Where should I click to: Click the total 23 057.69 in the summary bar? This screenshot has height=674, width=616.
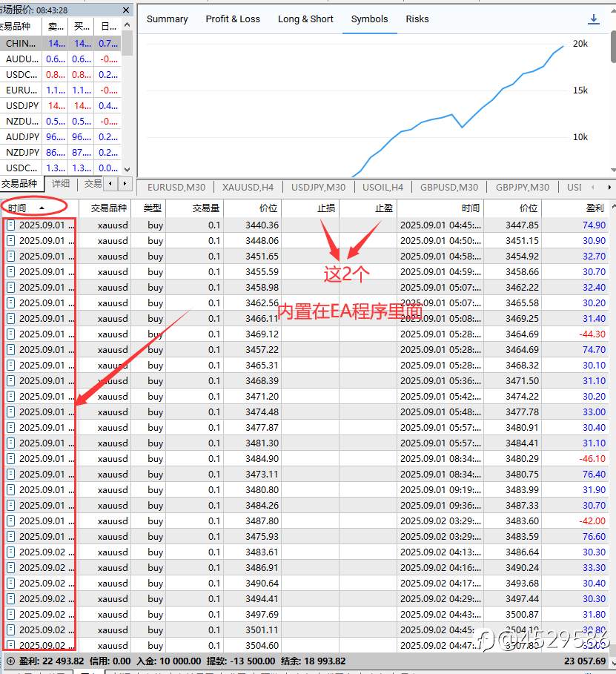coord(585,661)
